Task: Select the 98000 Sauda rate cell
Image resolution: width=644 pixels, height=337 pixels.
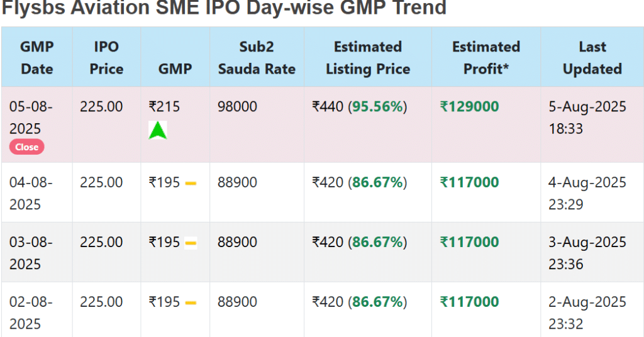Action: (237, 107)
